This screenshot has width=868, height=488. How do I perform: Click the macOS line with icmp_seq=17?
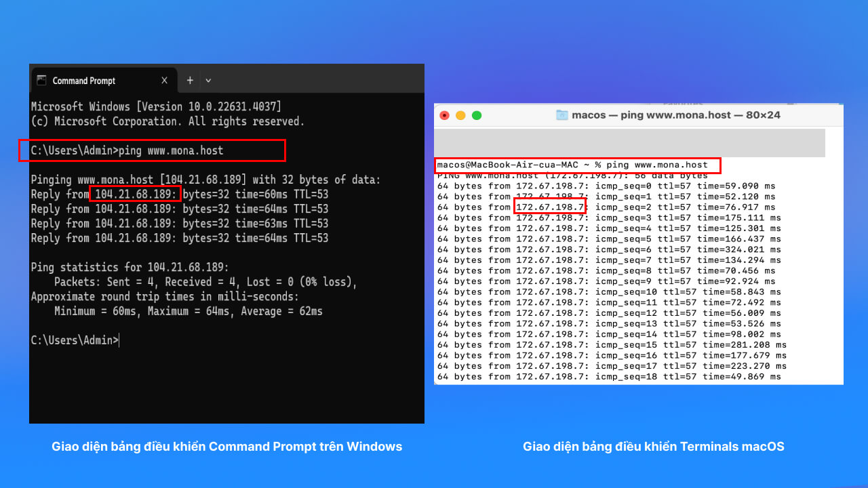coord(612,366)
